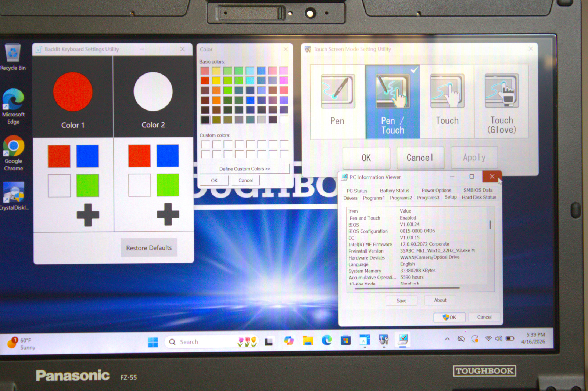Click the taskbar Search box
Viewport: 588px width, 391px height.
[x=212, y=342]
